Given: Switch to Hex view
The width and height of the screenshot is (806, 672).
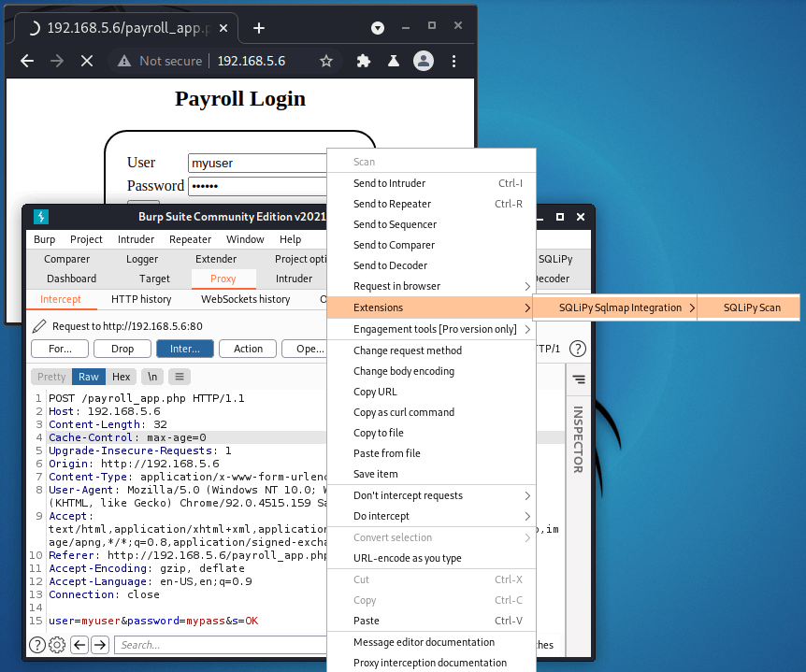Looking at the screenshot, I should pos(122,377).
